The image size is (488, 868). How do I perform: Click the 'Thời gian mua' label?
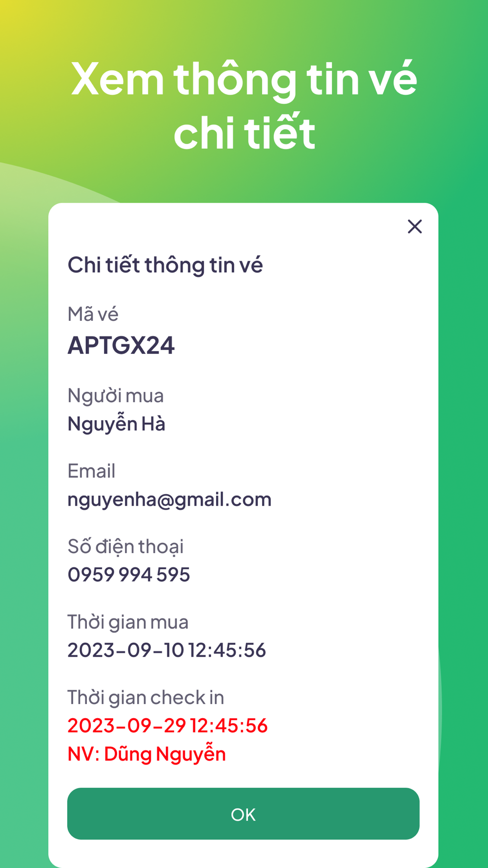(x=128, y=622)
